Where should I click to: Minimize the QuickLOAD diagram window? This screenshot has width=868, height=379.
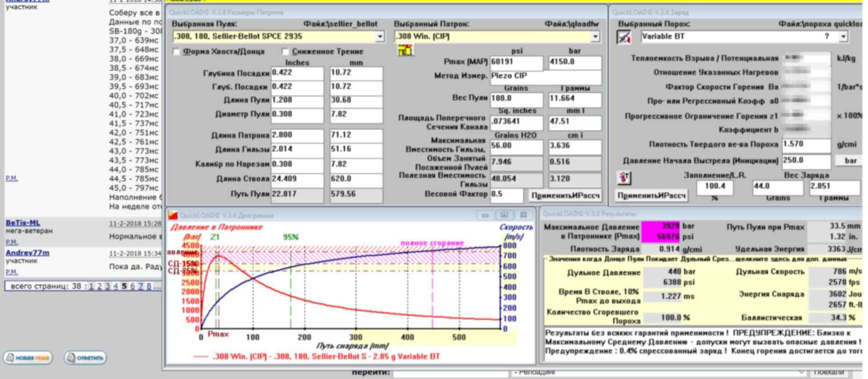(x=485, y=215)
